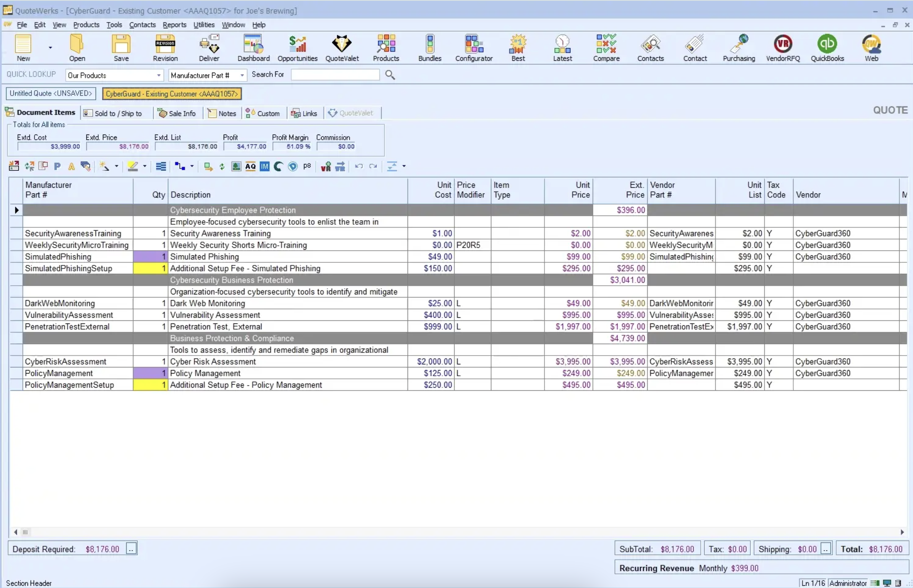
Task: Save the current quote
Action: [x=121, y=48]
